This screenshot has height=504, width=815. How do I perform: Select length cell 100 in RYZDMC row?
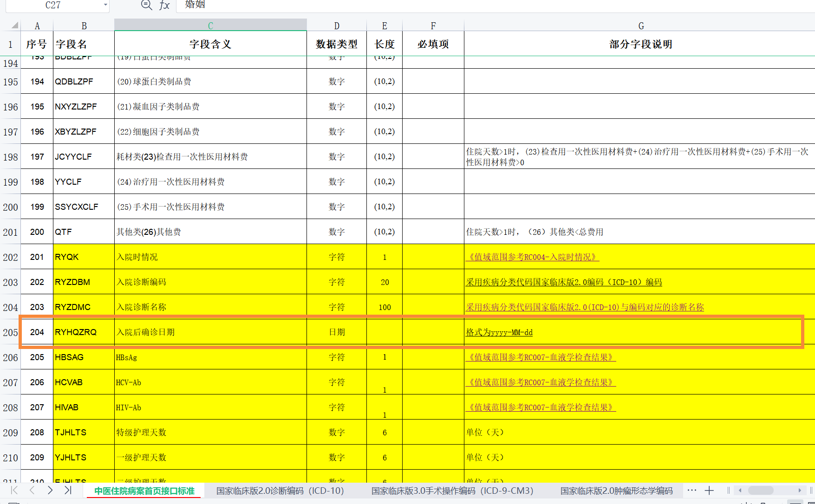click(x=385, y=307)
